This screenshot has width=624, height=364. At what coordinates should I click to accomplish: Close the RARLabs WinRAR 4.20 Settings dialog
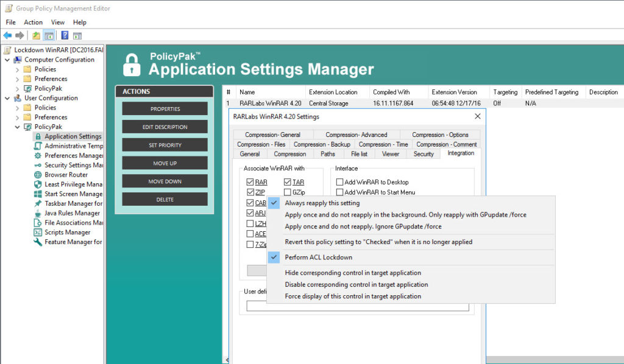[x=478, y=116]
